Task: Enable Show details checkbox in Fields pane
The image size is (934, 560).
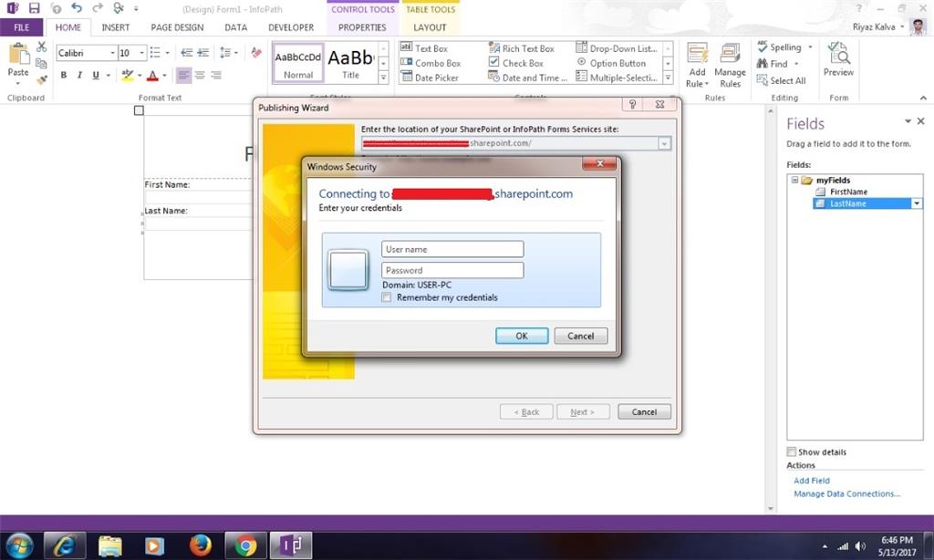Action: tap(791, 451)
